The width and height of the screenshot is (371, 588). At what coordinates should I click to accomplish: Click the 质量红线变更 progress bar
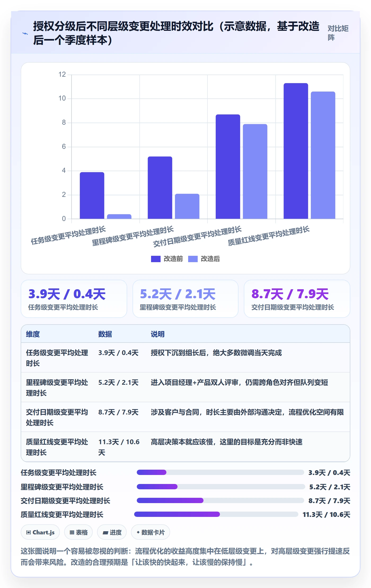tap(216, 514)
